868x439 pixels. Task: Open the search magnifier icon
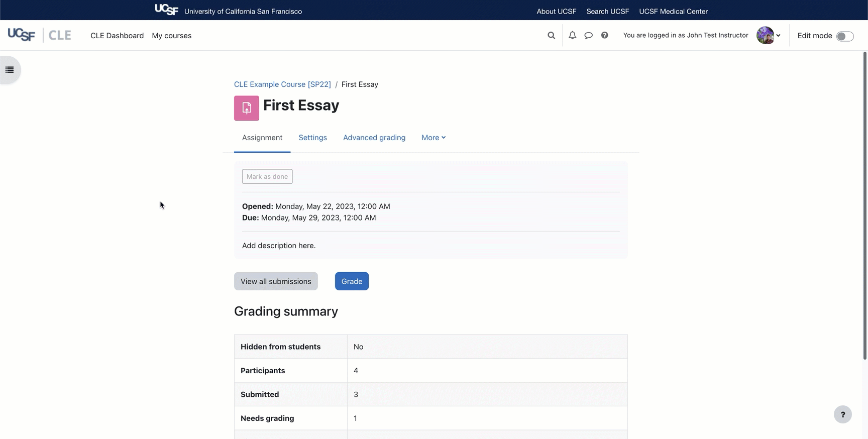click(551, 35)
